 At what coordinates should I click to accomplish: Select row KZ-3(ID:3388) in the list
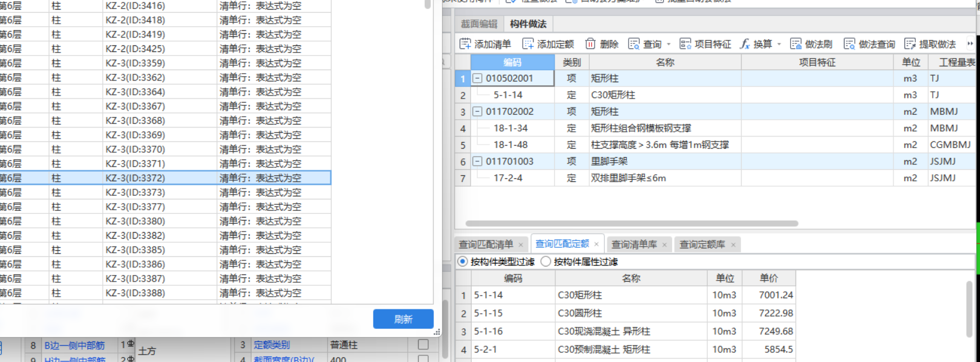click(165, 293)
